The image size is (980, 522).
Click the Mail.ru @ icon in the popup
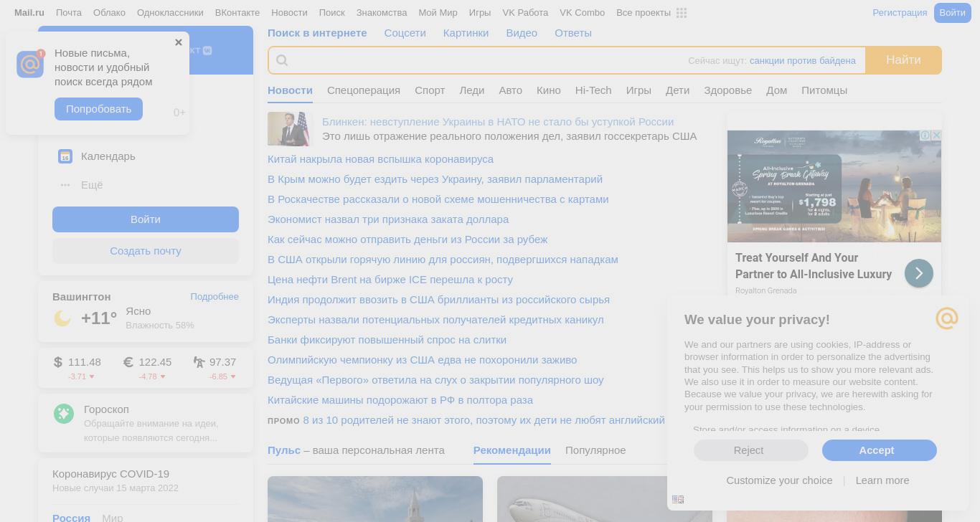tap(30, 64)
